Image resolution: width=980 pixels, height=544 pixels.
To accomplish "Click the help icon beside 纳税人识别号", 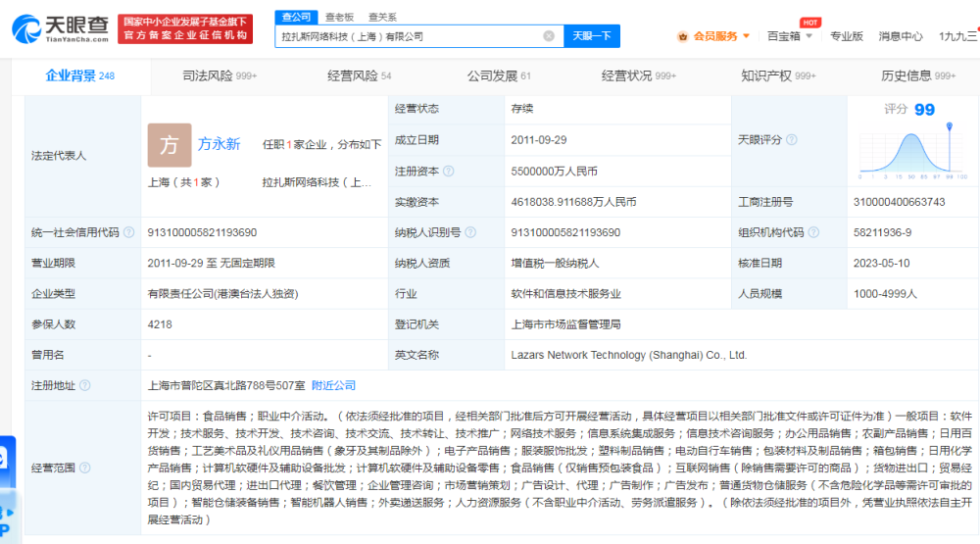I will click(x=470, y=232).
